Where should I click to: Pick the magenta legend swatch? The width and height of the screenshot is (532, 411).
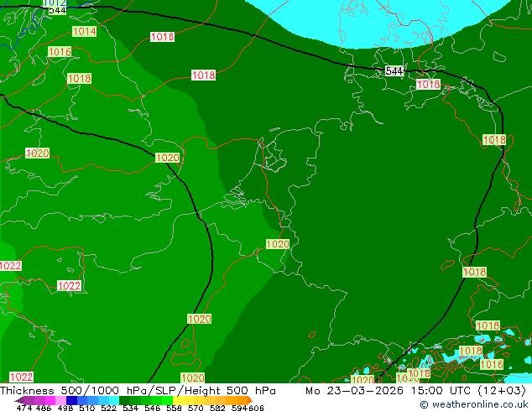[50, 400]
